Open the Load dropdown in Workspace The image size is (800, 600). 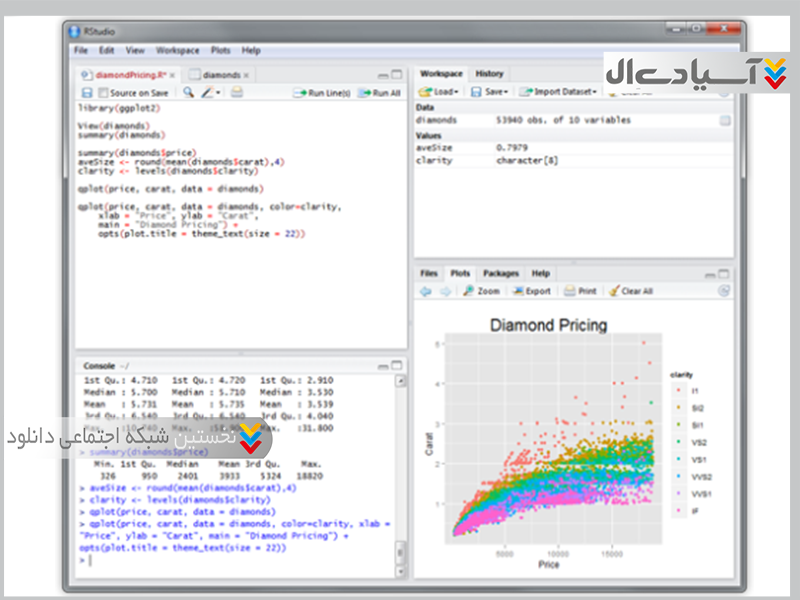pyautogui.click(x=439, y=92)
